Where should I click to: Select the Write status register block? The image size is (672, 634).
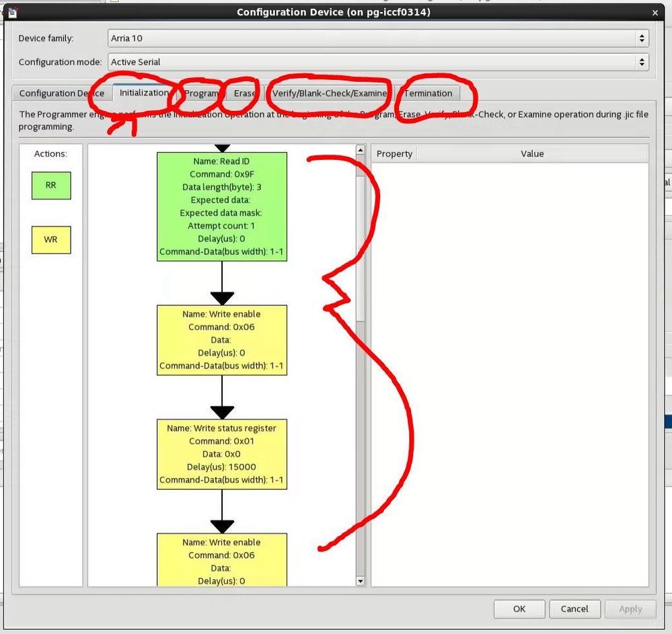222,454
